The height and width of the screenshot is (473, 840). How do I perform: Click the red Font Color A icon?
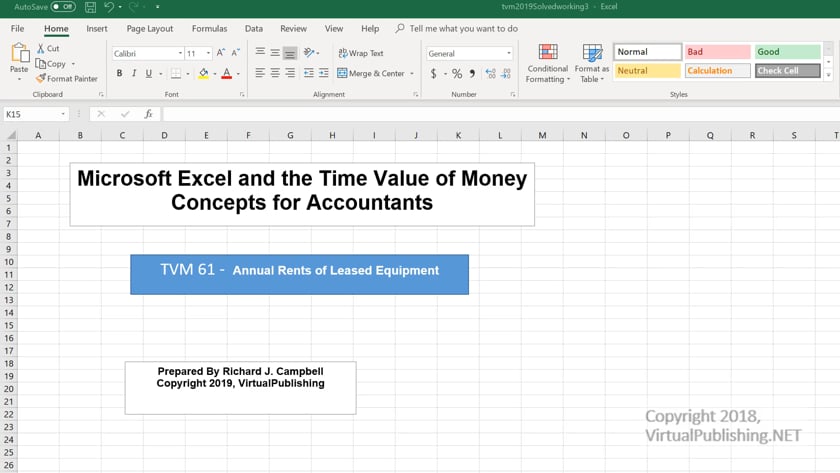pyautogui.click(x=227, y=73)
